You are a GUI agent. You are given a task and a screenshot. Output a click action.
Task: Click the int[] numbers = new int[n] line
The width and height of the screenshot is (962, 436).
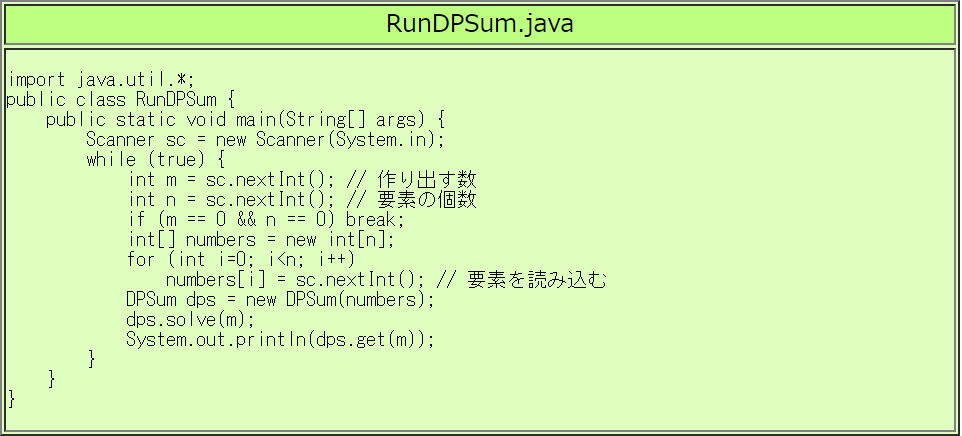click(262, 239)
